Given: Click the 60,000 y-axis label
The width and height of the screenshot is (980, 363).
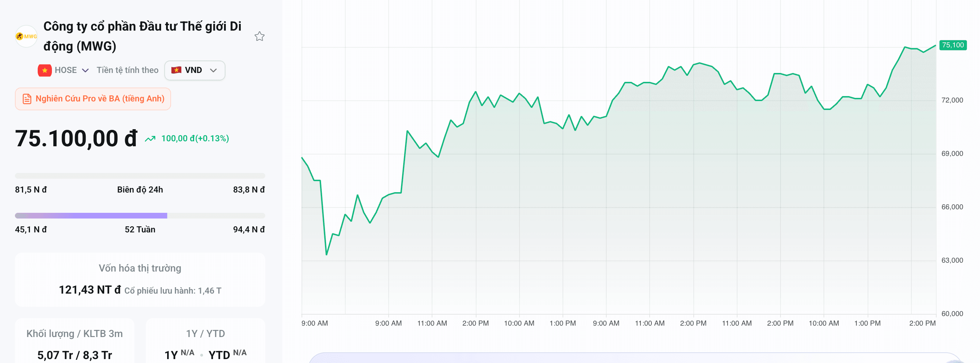Looking at the screenshot, I should 952,314.
